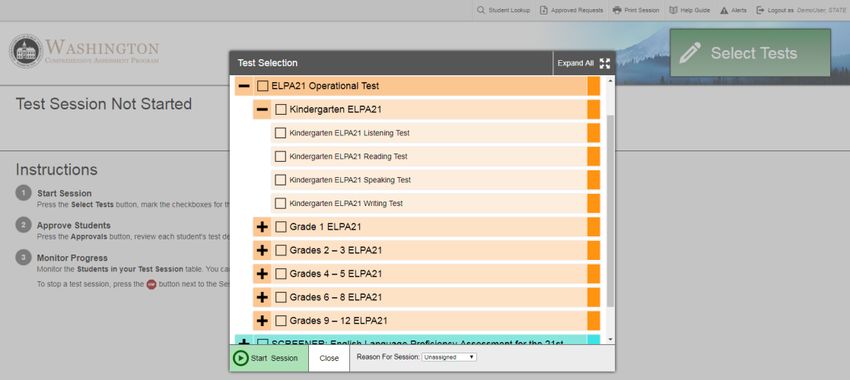Expand the Grades 4 – 5 ELPA21 group

262,274
